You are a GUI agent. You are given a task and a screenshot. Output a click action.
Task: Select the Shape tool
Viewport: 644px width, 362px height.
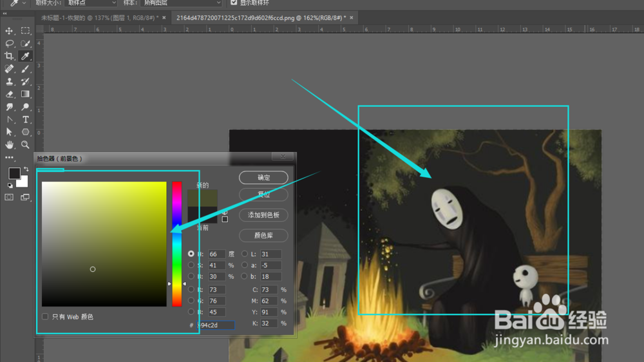[25, 132]
